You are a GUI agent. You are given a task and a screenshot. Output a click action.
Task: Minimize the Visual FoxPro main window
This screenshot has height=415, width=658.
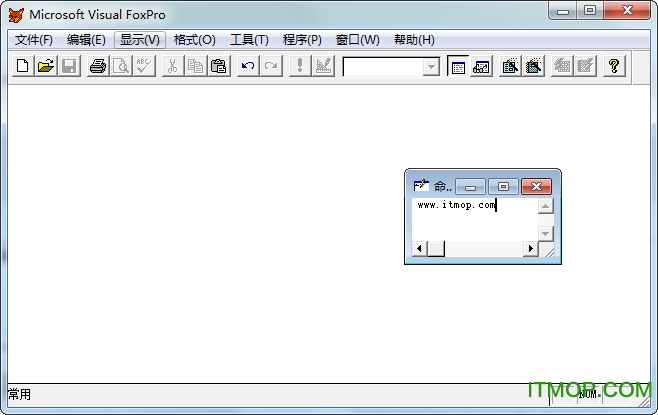pos(563,10)
